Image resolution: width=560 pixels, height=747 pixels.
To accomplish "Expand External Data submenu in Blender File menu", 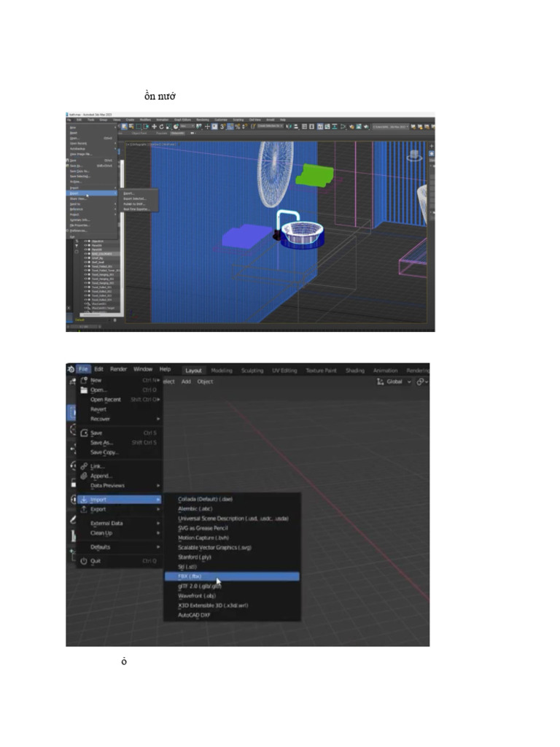I will coord(120,523).
